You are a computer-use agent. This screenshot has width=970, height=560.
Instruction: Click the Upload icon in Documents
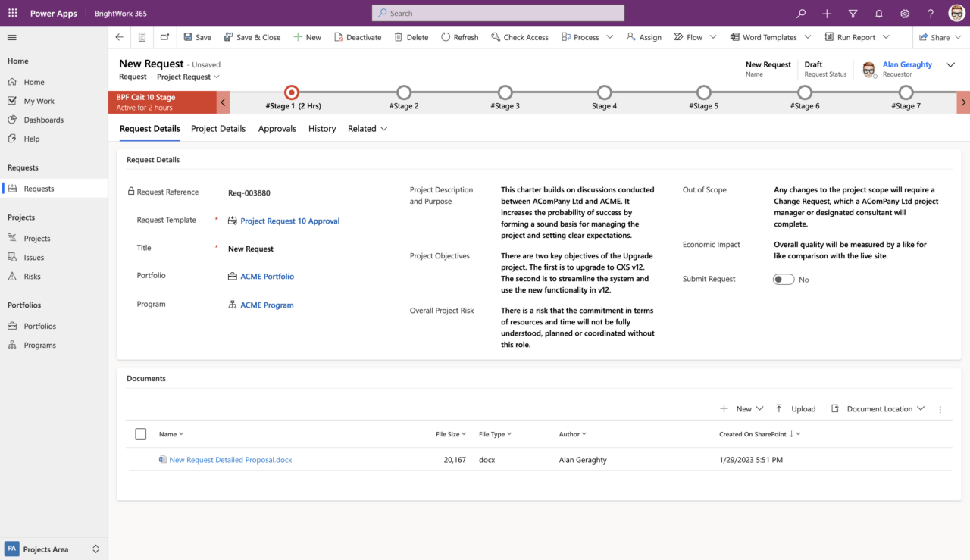click(778, 408)
